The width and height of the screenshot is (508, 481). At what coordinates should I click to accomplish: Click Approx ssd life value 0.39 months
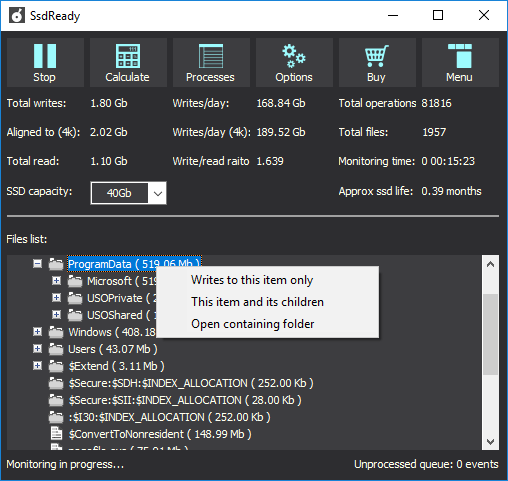click(451, 191)
